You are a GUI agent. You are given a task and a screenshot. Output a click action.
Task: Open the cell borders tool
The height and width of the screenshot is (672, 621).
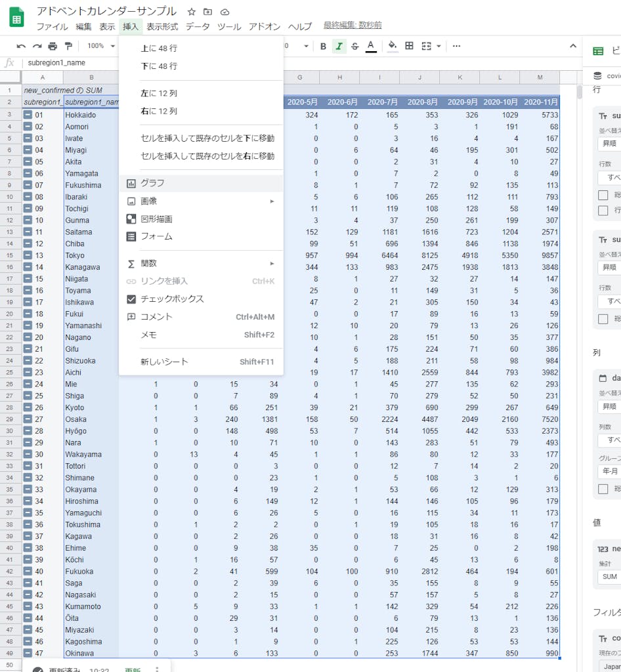(x=409, y=46)
